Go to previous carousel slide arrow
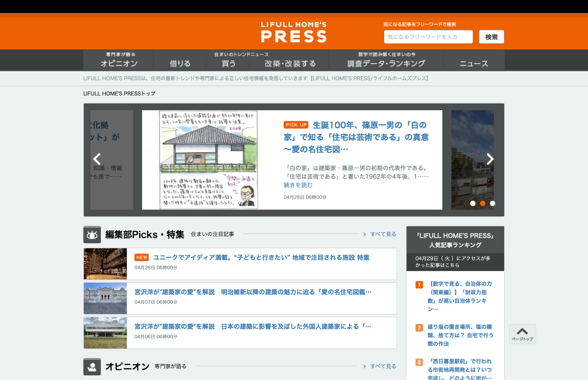Viewport: 588px width, 380px height. click(x=97, y=159)
